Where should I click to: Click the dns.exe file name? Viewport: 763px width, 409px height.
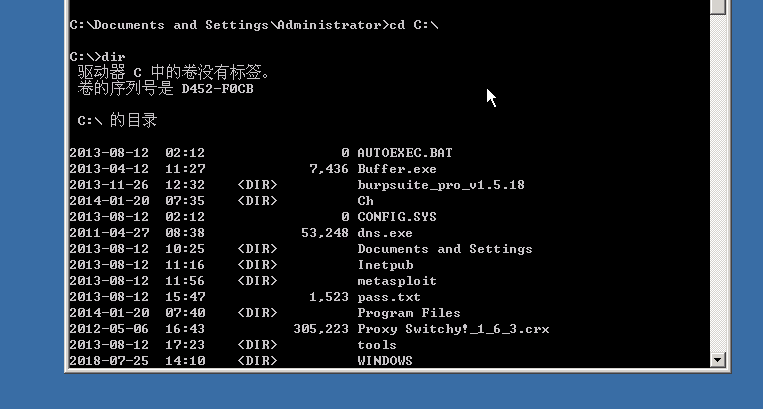(385, 233)
